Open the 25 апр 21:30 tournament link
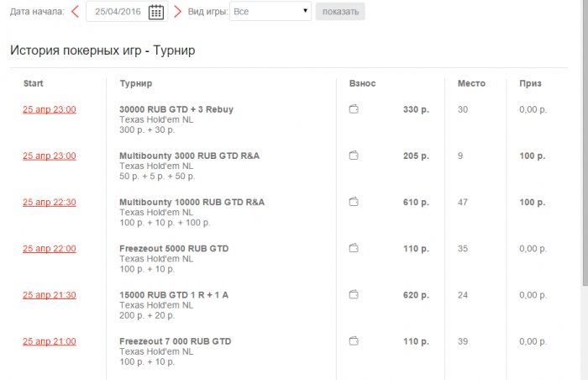 49,295
